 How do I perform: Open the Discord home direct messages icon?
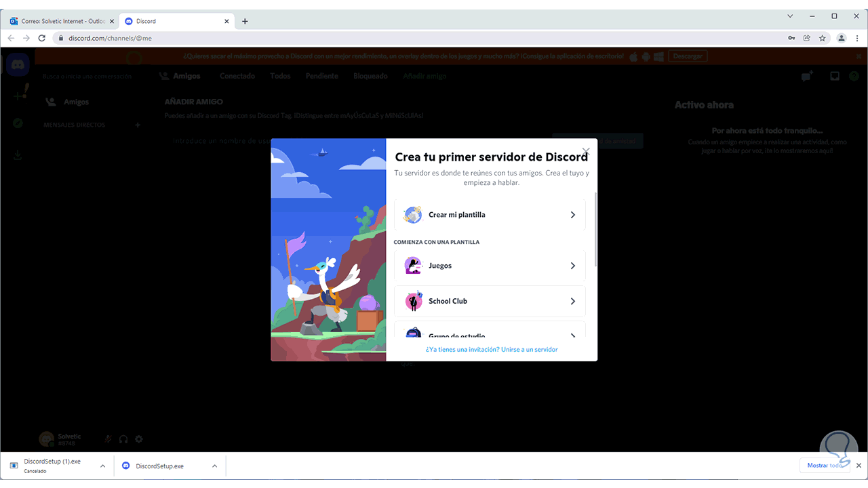coord(18,65)
